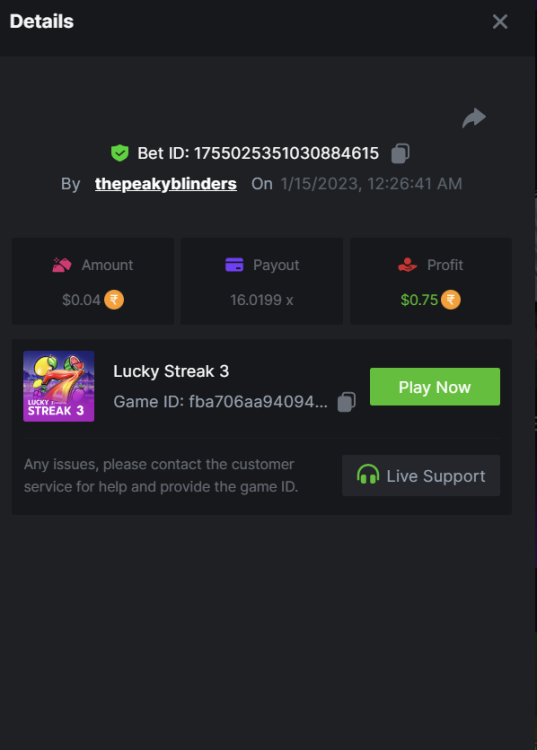Click the rupee coin beside $0.04

114,300
